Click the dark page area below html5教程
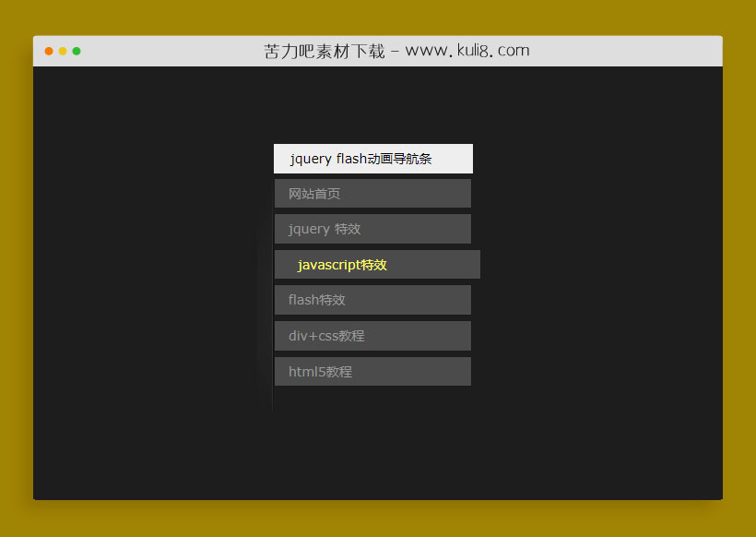The image size is (756, 537). (372, 443)
